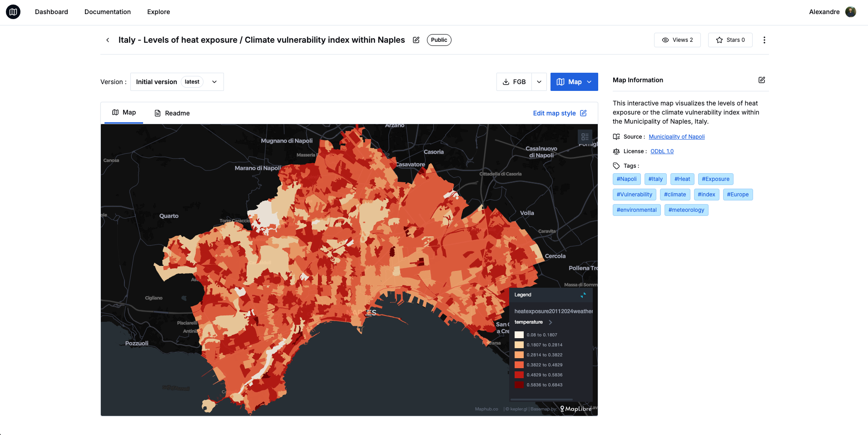Click the Marano di Napoli map label
Viewport: 868px width, 435px height.
coord(258,168)
